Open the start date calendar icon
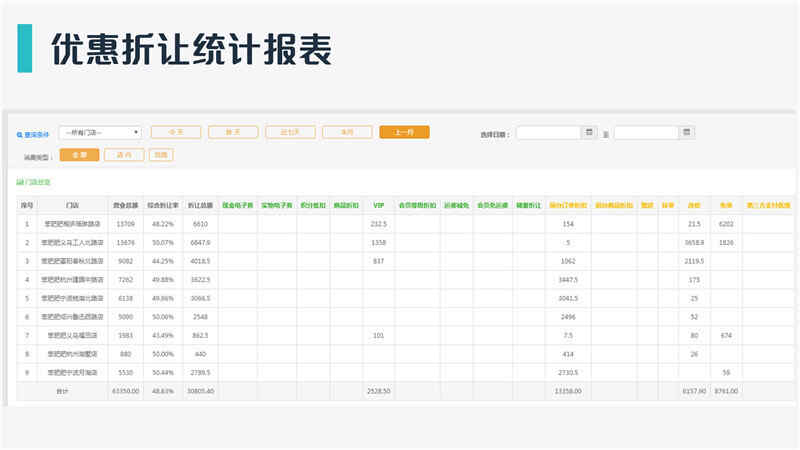This screenshot has width=800, height=450. point(589,133)
